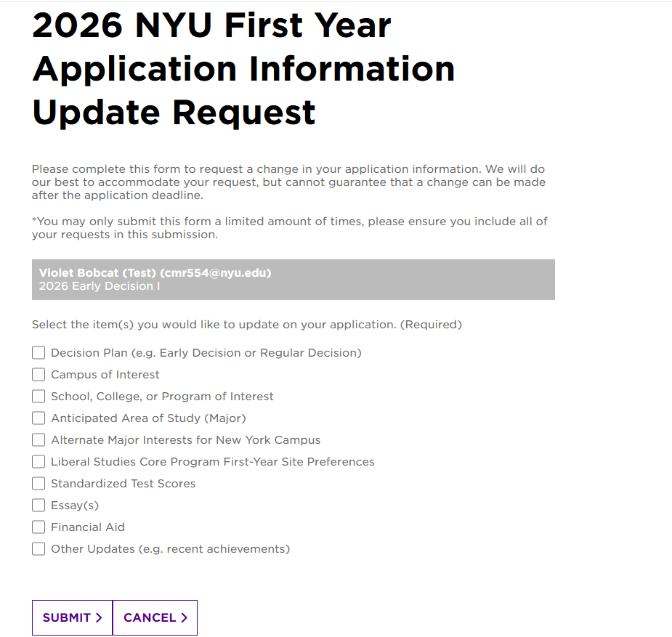Click the 2026 Early Decision I banner text
Image resolution: width=672 pixels, height=637 pixels.
point(100,286)
